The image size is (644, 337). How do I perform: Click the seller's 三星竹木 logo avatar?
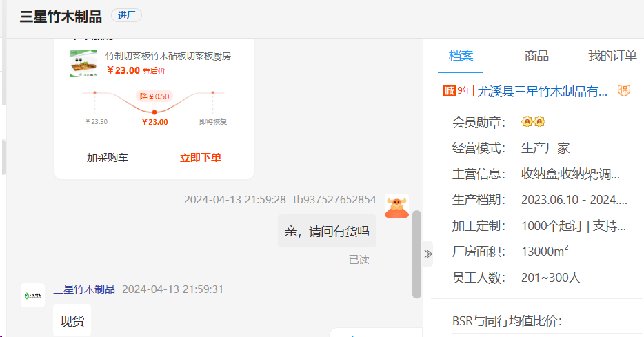33,295
